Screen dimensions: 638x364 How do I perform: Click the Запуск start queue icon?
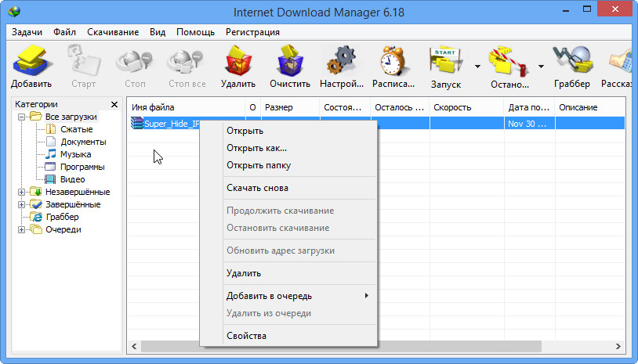446,62
